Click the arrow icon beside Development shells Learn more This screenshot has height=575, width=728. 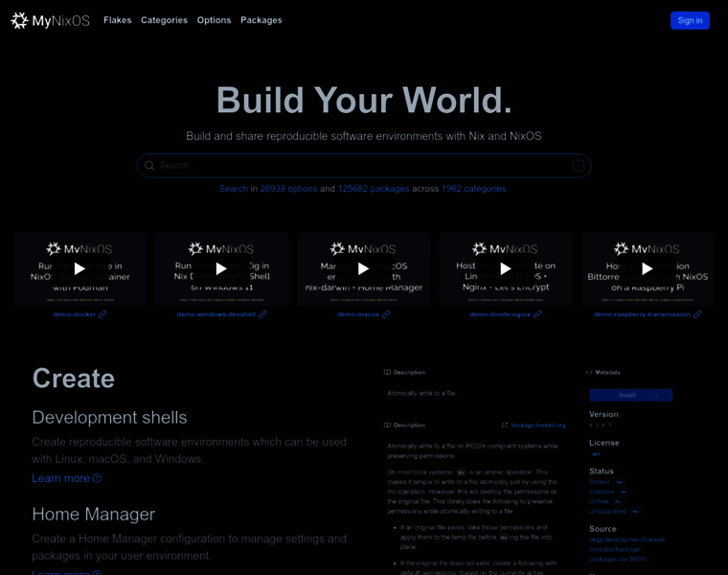pos(97,478)
